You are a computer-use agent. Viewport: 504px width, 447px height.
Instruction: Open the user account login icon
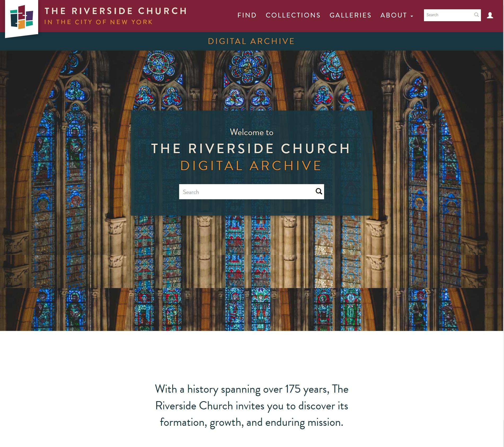click(490, 15)
